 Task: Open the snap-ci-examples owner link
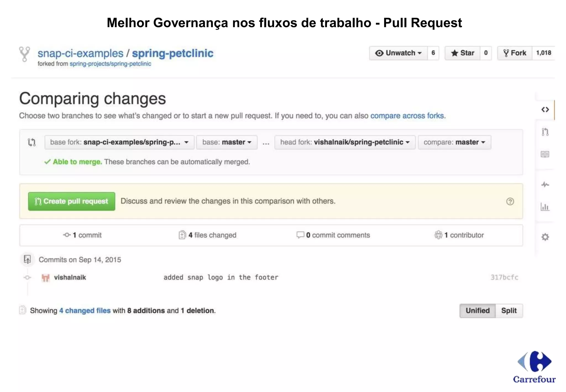click(80, 53)
